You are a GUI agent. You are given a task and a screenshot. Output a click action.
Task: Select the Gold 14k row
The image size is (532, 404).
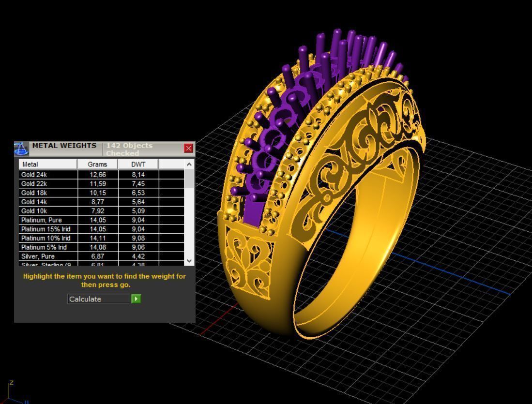pos(102,202)
